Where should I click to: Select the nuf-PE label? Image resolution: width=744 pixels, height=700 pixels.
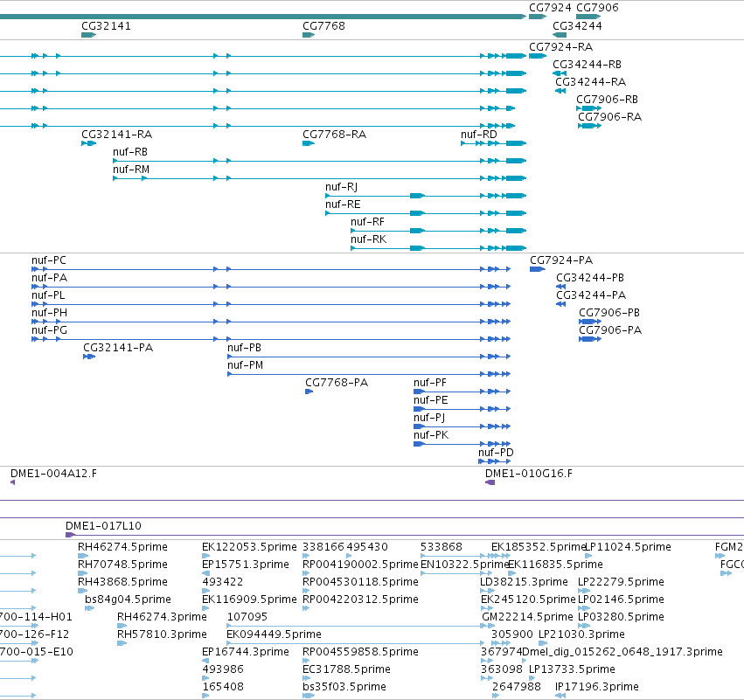click(431, 400)
